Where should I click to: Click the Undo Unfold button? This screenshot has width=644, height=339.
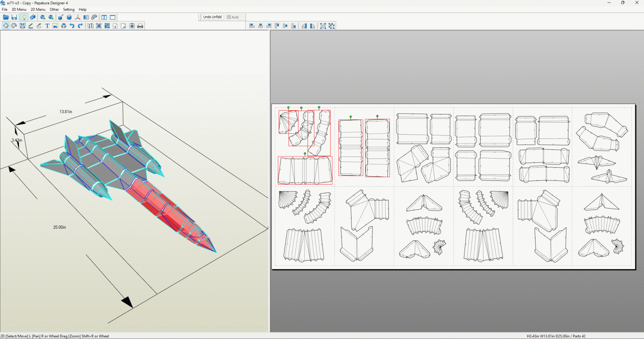(x=212, y=17)
